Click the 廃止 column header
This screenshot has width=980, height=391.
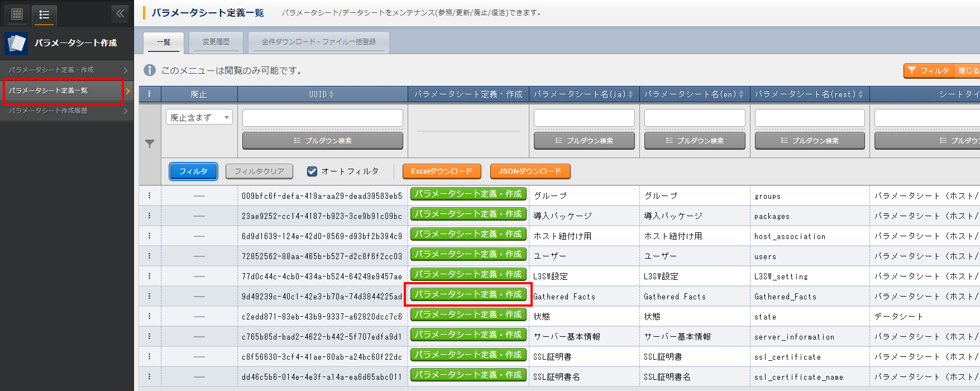pyautogui.click(x=199, y=94)
